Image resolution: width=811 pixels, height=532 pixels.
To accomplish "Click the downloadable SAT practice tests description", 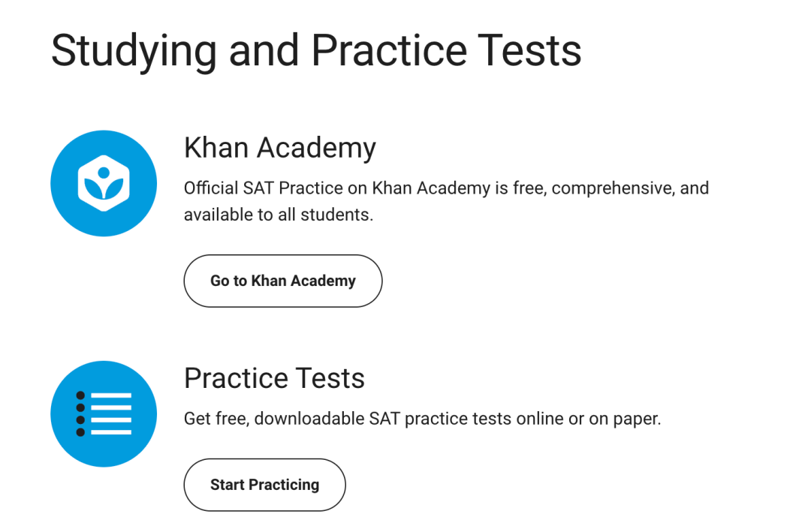I will tap(422, 419).
